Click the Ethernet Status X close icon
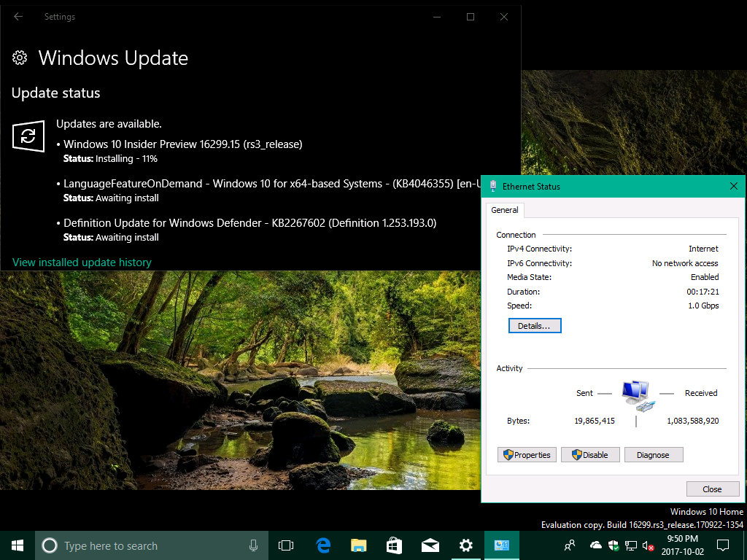The height and width of the screenshot is (560, 747). click(x=734, y=186)
